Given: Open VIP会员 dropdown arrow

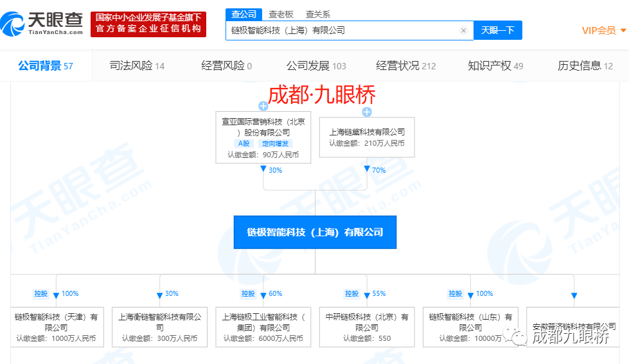Looking at the screenshot, I should pyautogui.click(x=623, y=30).
